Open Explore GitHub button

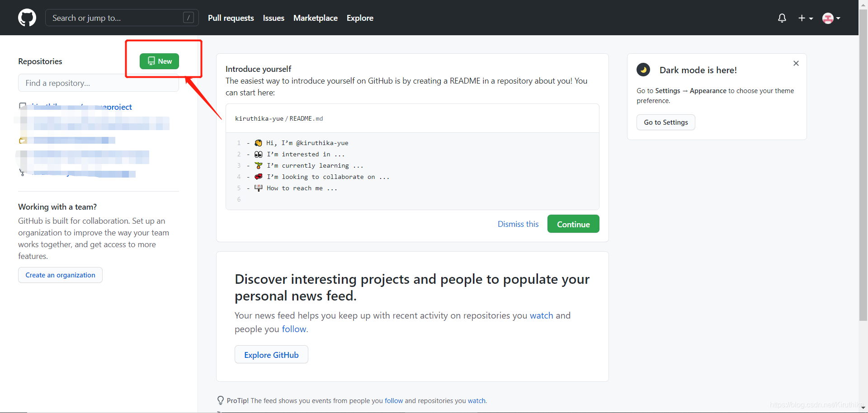[x=271, y=355]
